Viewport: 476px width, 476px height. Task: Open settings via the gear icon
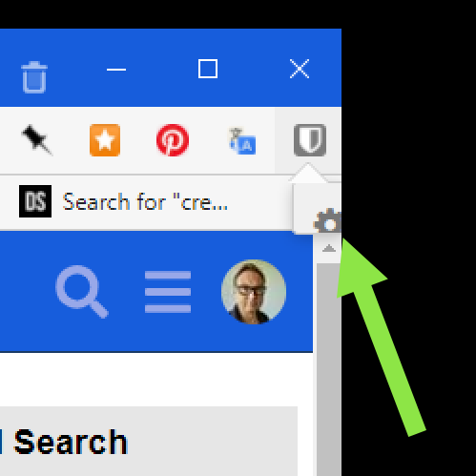pos(327,221)
